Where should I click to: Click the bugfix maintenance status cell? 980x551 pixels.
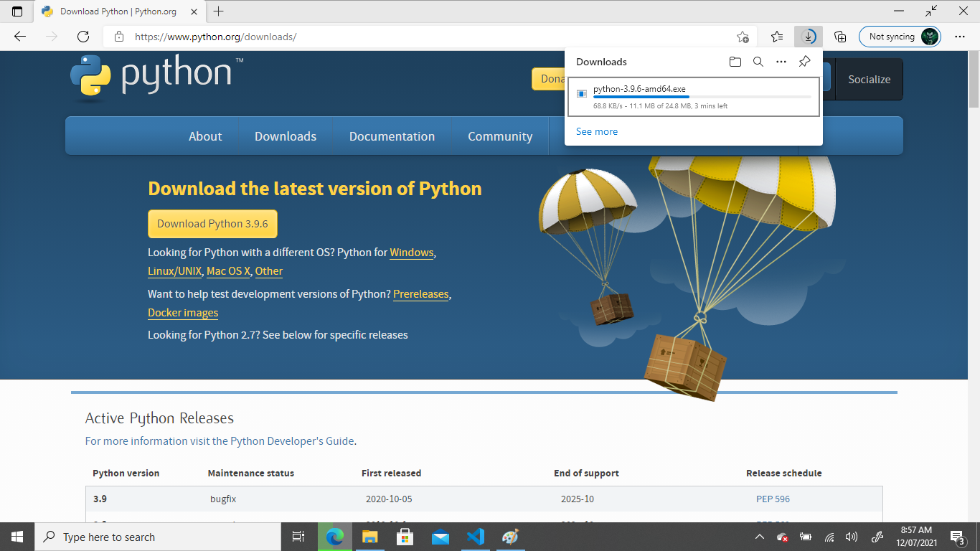pos(223,499)
